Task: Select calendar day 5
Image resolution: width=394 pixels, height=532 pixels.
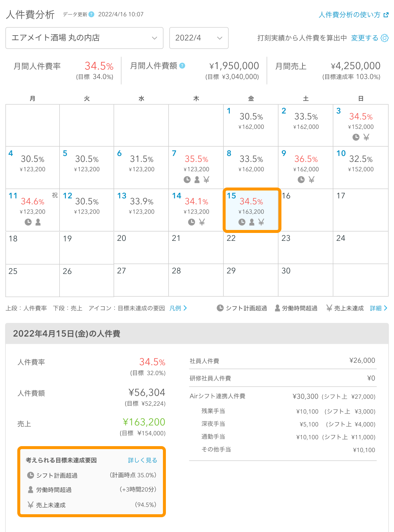Action: tap(87, 168)
